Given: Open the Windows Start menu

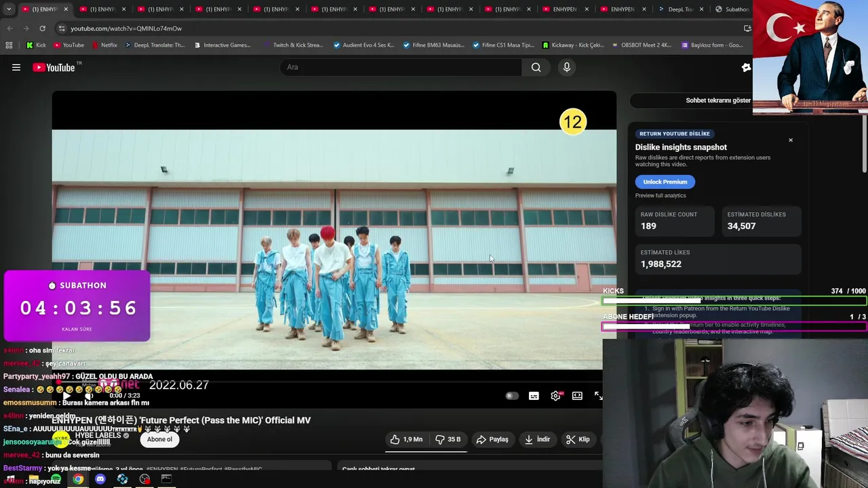Looking at the screenshot, I should 11,479.
